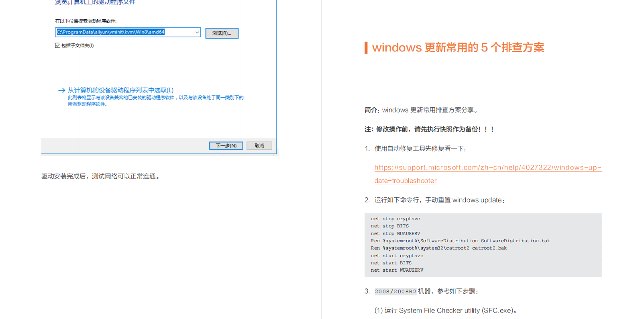Open the driver path dropdown arrow
Viewport: 644px width, 319px height.
[197, 32]
